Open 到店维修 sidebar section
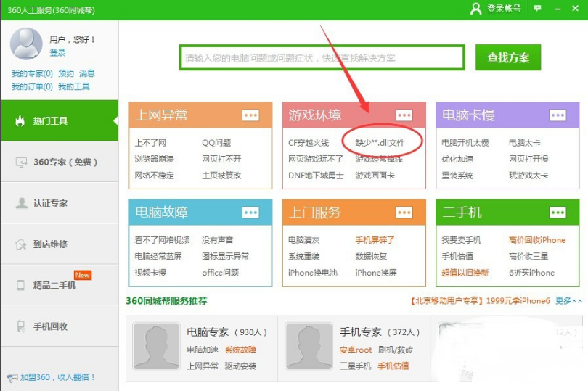 (60, 244)
